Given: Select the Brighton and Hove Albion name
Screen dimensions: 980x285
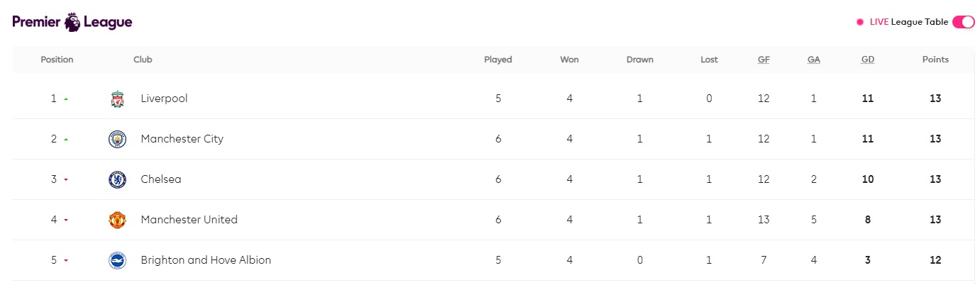Looking at the screenshot, I should [206, 260].
